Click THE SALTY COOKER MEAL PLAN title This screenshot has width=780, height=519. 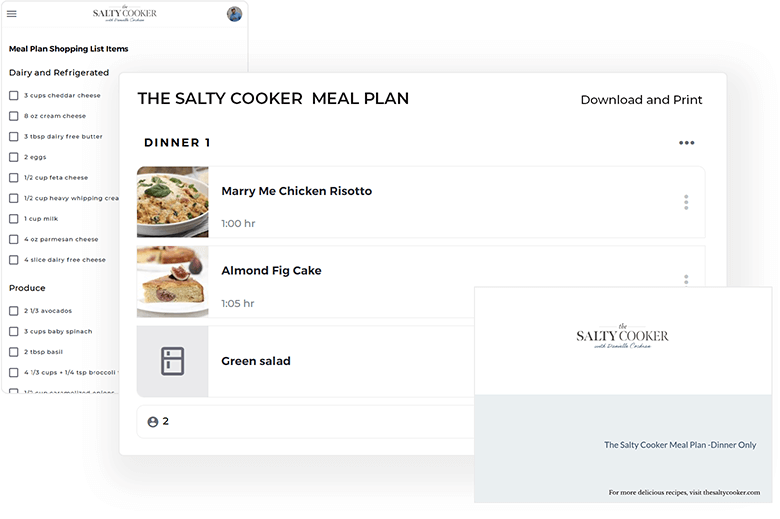(x=273, y=99)
